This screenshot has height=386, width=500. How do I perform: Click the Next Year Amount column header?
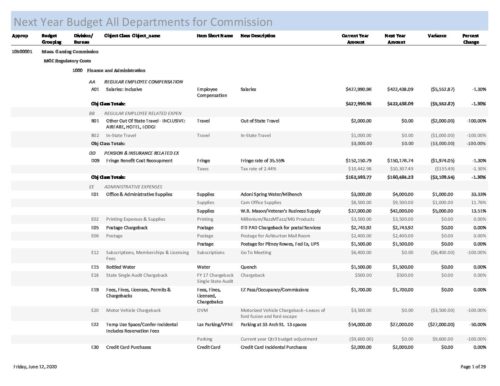[x=395, y=39]
